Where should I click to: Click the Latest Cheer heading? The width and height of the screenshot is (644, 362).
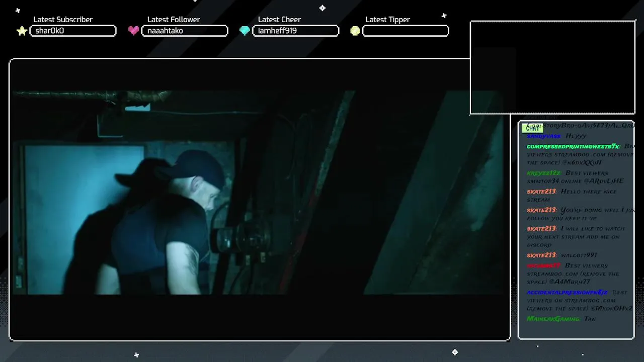coord(279,19)
